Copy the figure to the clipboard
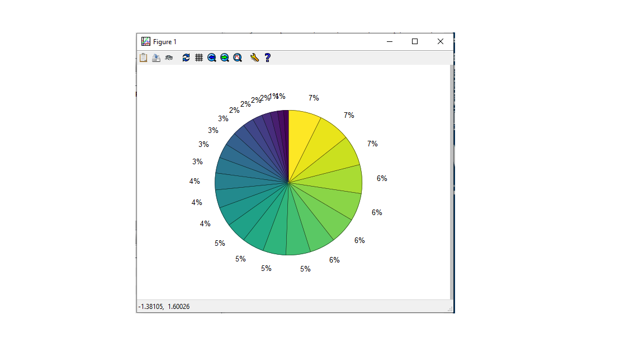The width and height of the screenshot is (644, 362). (x=144, y=58)
